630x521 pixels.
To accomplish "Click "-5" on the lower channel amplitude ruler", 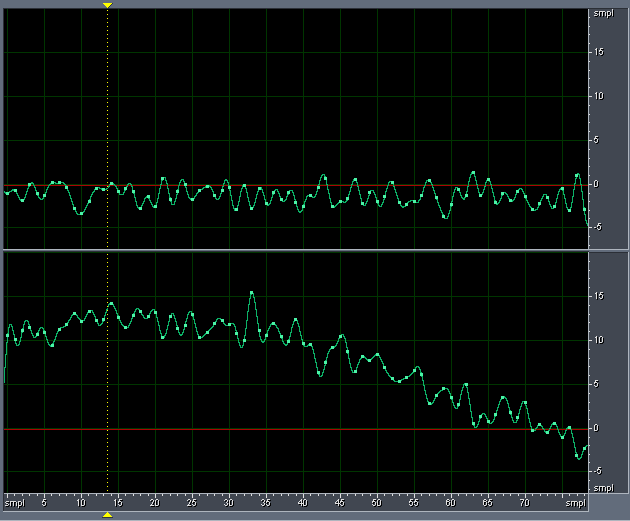I will coord(597,471).
